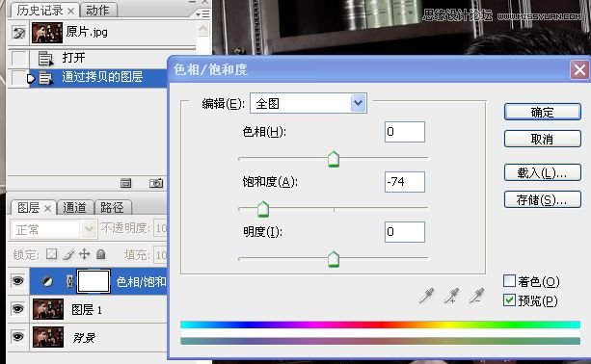Close the 图层 tab
Image resolution: width=591 pixels, height=364 pixels.
click(x=48, y=208)
